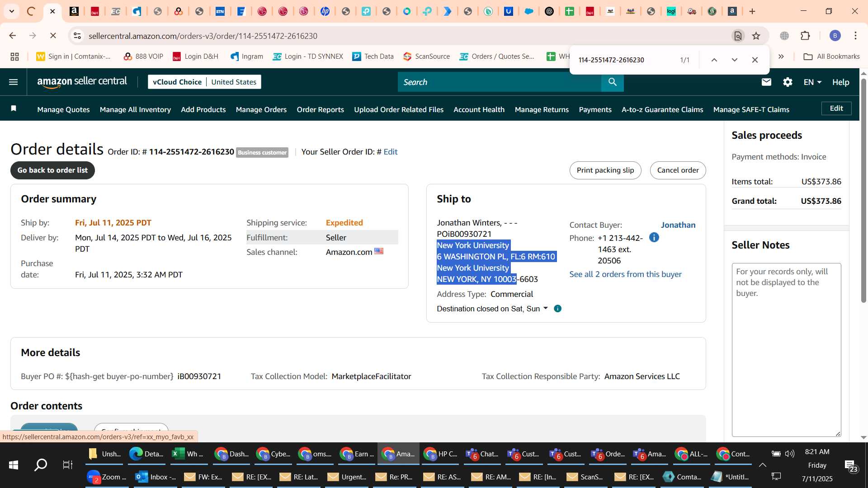868x488 pixels.
Task: Open Payments menu item
Action: point(595,109)
